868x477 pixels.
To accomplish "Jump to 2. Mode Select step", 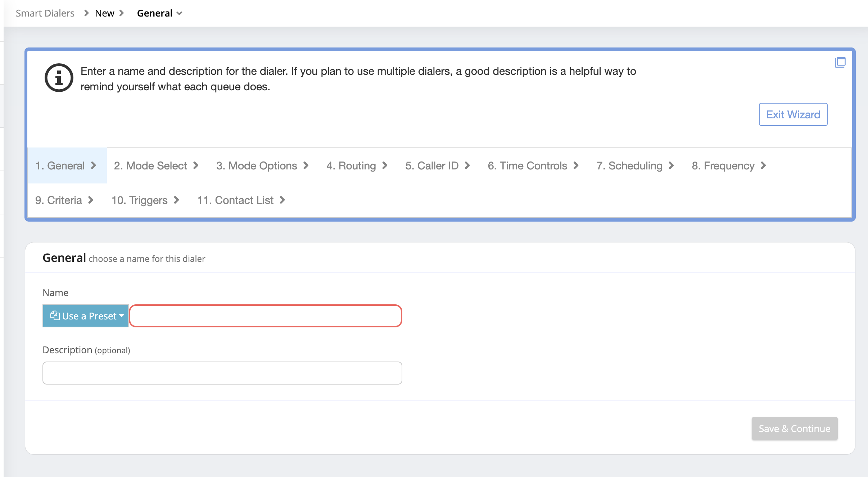I will click(x=156, y=165).
